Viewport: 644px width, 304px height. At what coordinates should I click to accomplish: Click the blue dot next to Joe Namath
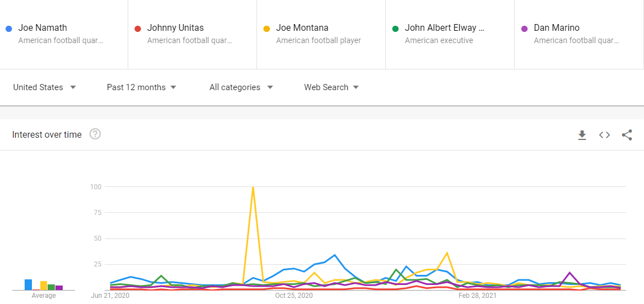[x=8, y=29]
